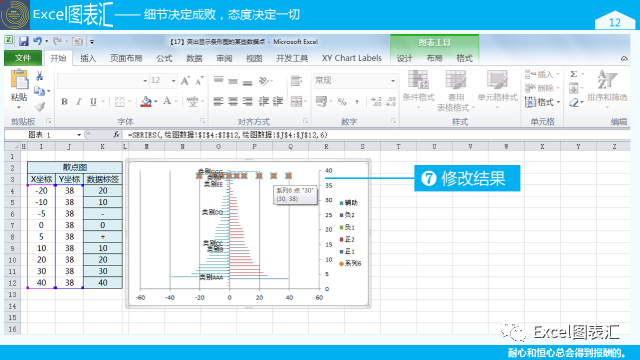
Task: Expand the Name Box dropdown arrow
Action: (x=79, y=135)
